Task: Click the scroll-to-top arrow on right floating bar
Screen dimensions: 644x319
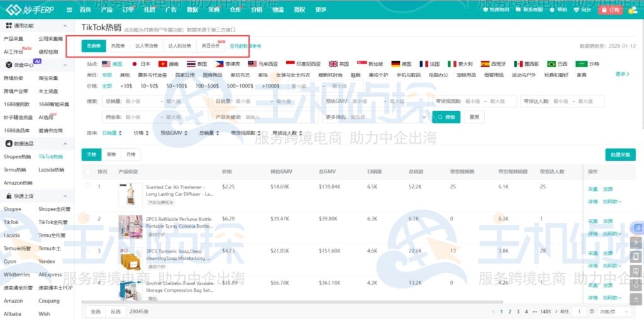Action: pos(636,242)
